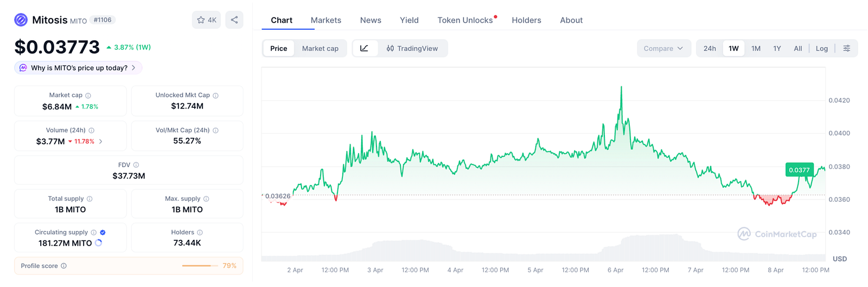Select 24h time range
868x287 pixels.
[710, 48]
